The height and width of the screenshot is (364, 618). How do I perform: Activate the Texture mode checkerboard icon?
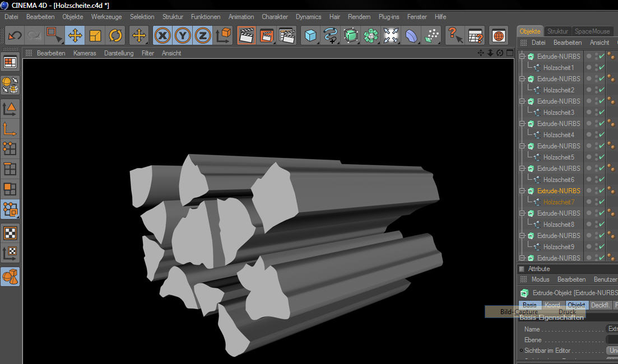coord(10,233)
